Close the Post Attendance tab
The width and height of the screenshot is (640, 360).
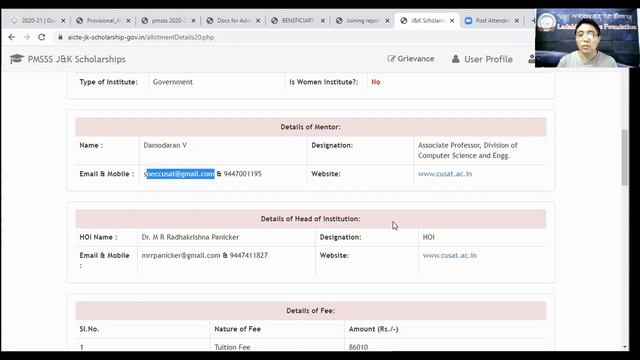click(x=517, y=20)
